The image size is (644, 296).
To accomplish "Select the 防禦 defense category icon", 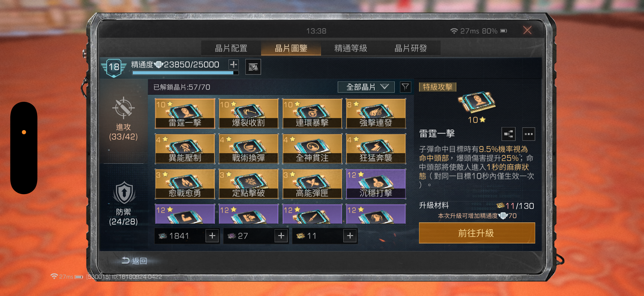I will tap(124, 193).
